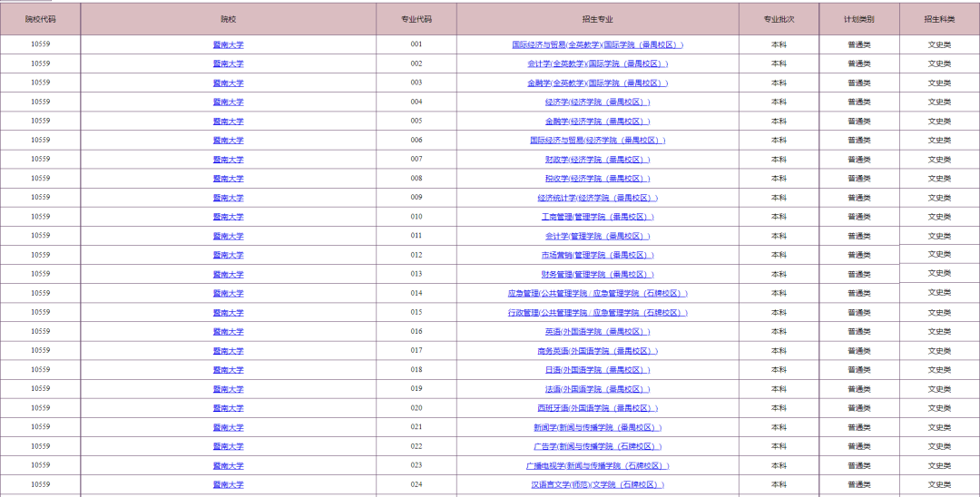Image resolution: width=980 pixels, height=497 pixels.
Task: Click the 行政管理(公共管理学院) major link
Action: (597, 312)
